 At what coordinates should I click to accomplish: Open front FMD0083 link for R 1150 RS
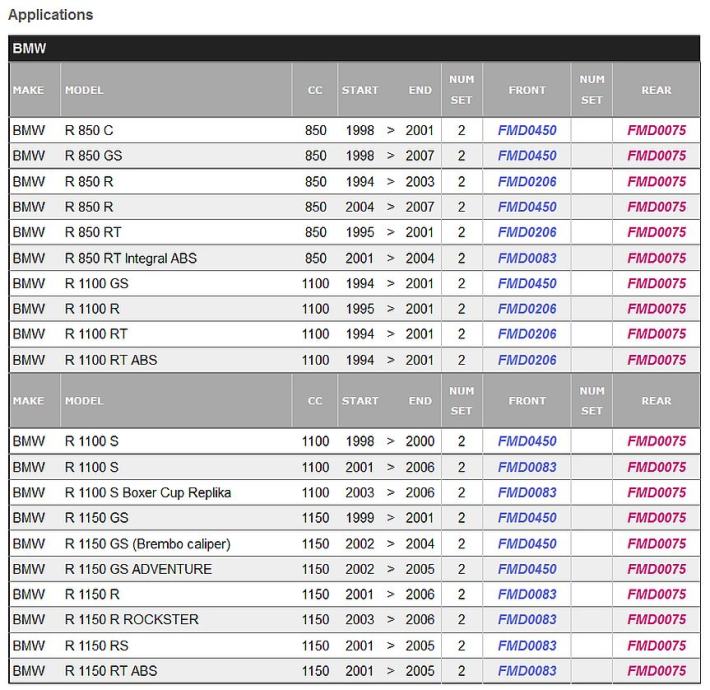[x=527, y=646]
